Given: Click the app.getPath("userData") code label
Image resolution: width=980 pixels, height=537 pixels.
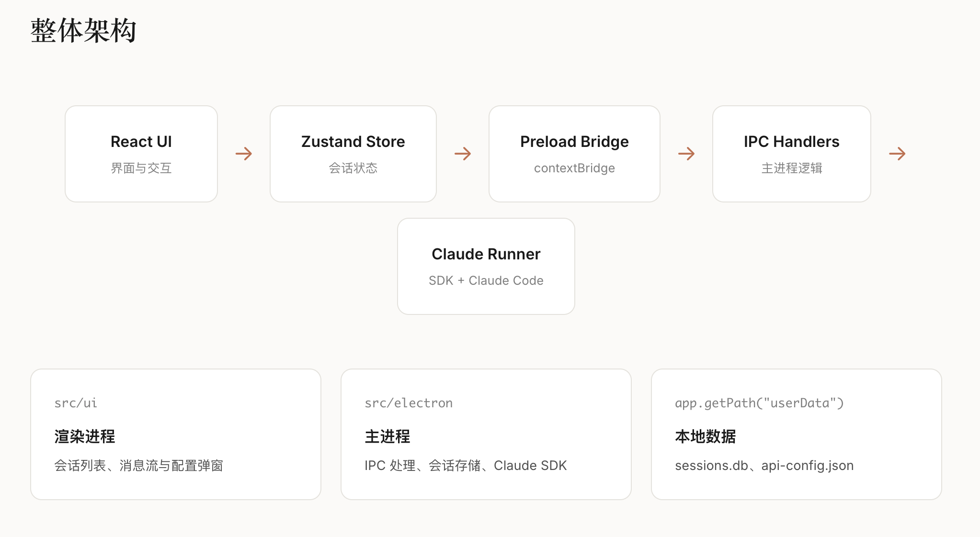Looking at the screenshot, I should [759, 403].
